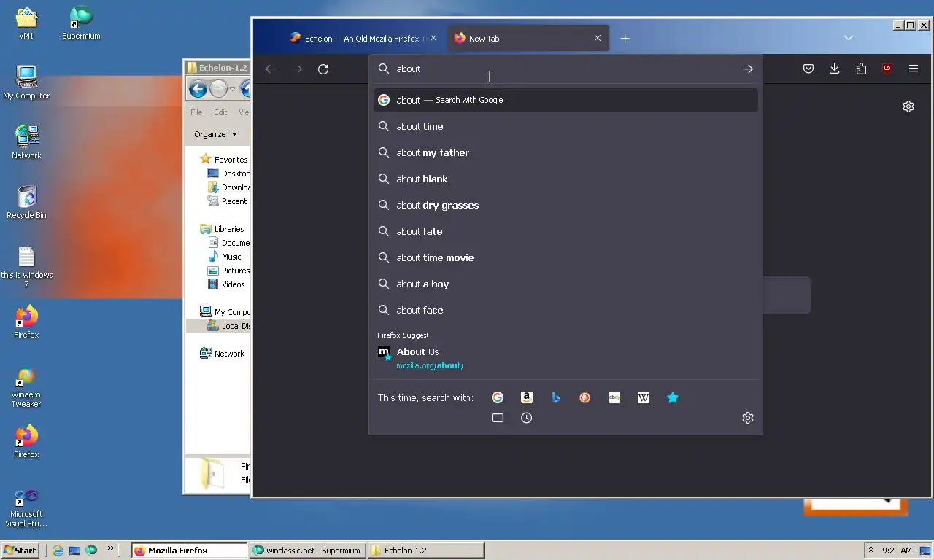This screenshot has height=560, width=934.
Task: Close the Echelon tab
Action: click(x=433, y=38)
